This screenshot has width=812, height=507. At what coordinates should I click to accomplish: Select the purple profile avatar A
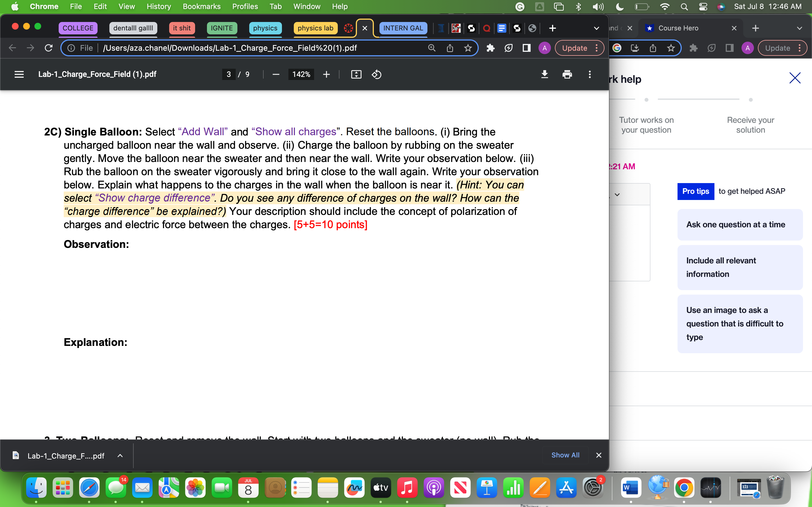click(544, 48)
